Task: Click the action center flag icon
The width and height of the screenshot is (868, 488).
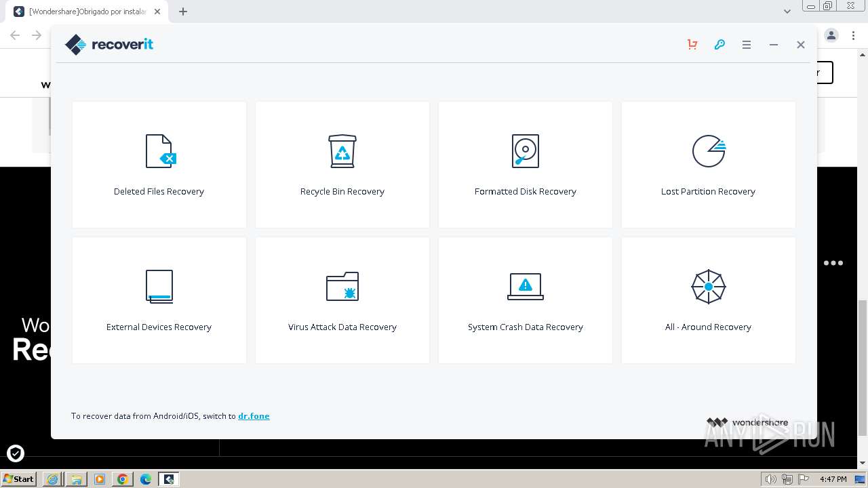Action: coord(804,479)
